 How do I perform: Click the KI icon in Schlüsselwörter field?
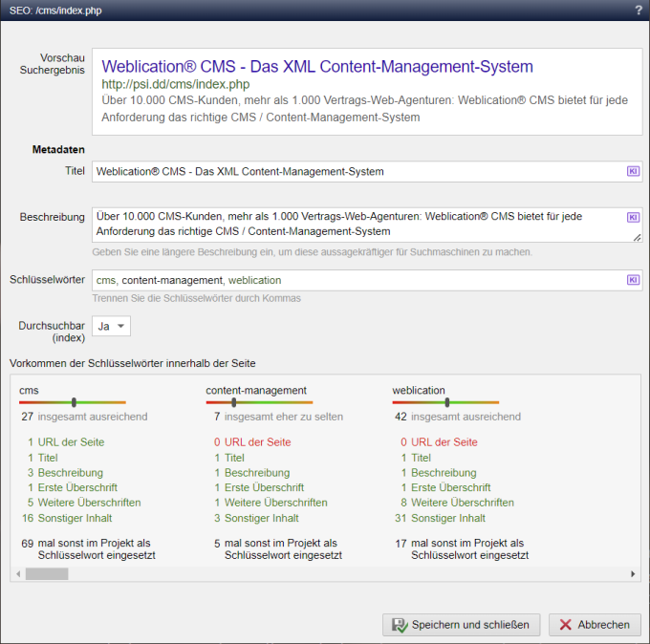633,280
